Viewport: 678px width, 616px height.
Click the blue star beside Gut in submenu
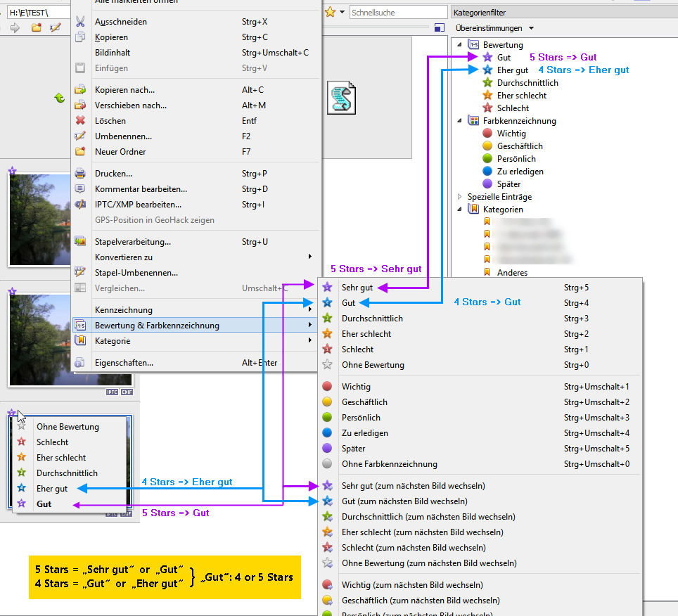point(327,302)
